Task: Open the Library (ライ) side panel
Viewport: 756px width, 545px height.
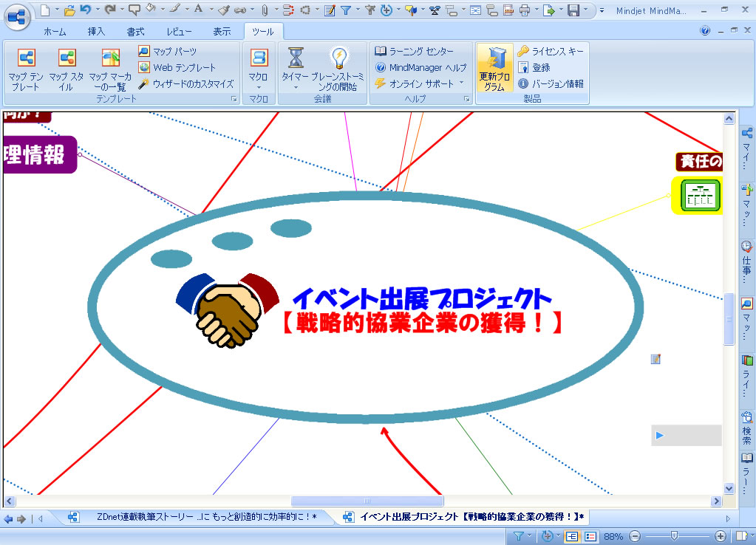Action: point(747,377)
